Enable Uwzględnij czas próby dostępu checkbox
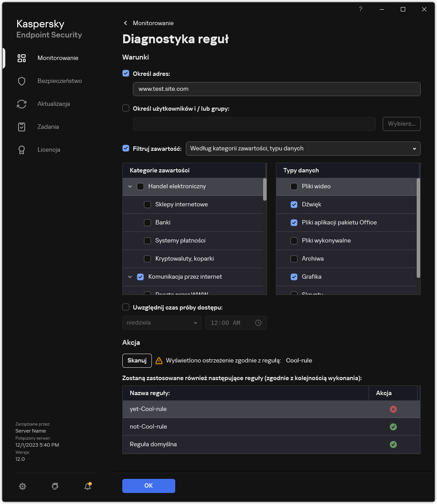Viewport: 437px width, 504px height. click(x=126, y=307)
